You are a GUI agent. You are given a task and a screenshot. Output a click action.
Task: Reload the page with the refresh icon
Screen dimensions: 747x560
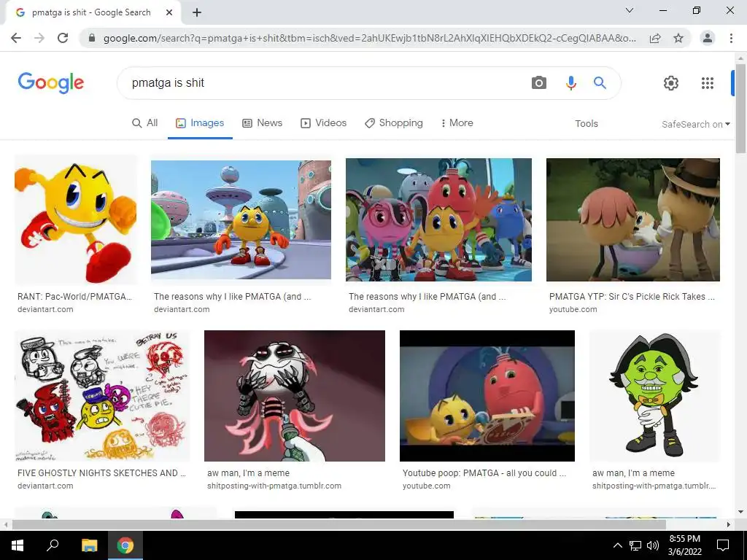point(63,38)
